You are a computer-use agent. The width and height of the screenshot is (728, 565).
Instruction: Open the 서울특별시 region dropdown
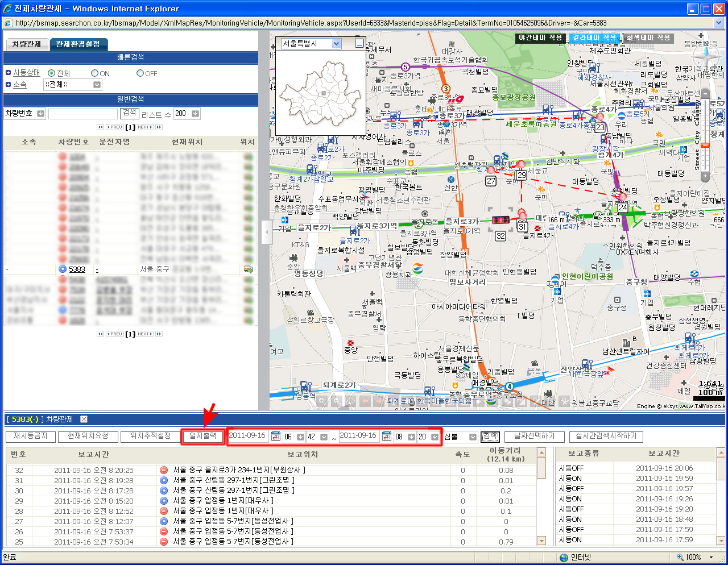click(336, 44)
